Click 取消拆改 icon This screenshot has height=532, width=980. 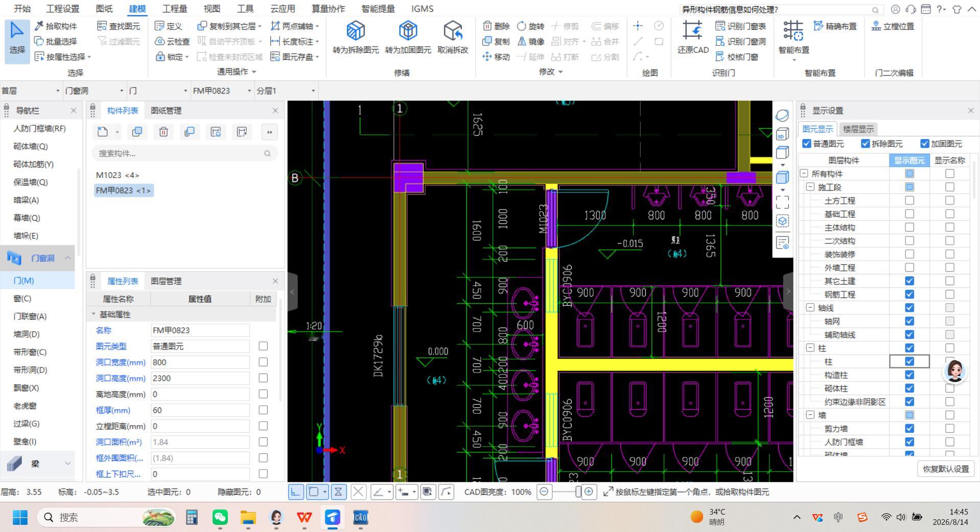453,31
